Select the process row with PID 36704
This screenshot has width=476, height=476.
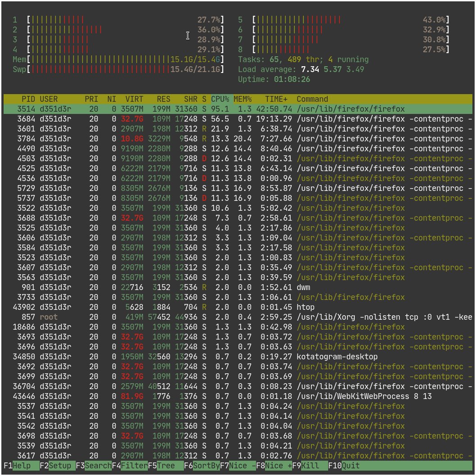238,386
